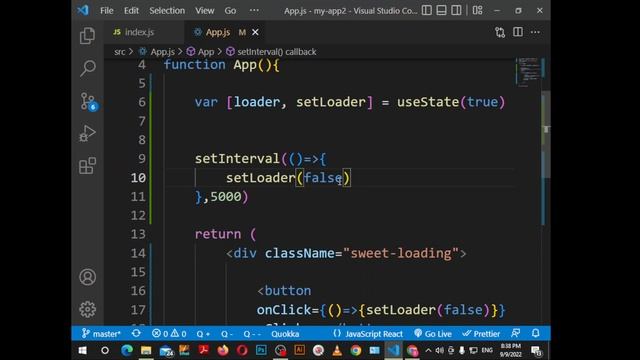Expand the overflow menu ellipsis in title bar
The height and width of the screenshot is (360, 640).
coord(254,11)
